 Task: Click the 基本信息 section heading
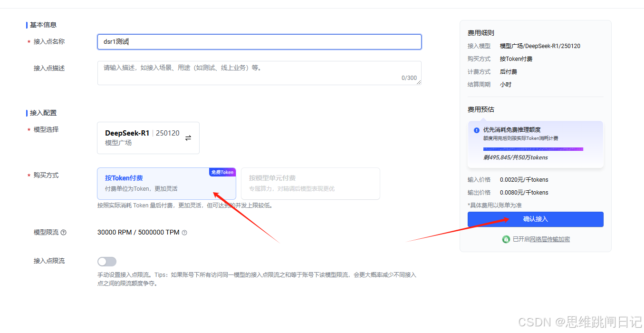(43, 25)
